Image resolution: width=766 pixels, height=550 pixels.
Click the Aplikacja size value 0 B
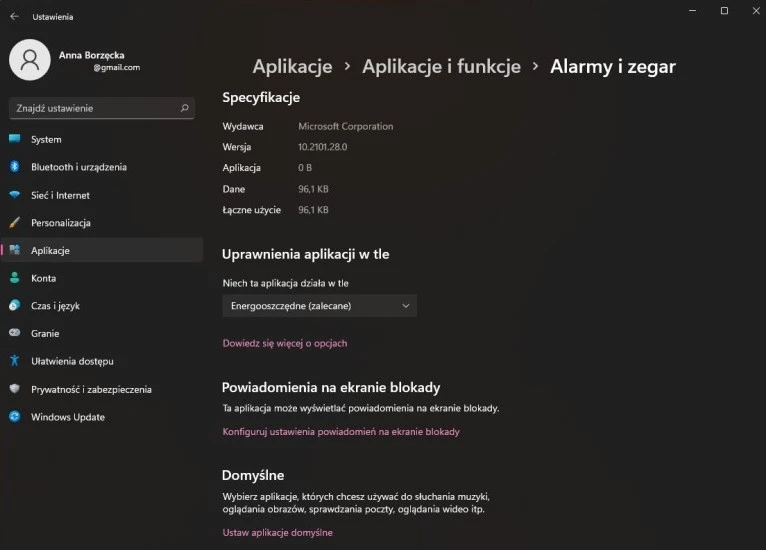305,168
